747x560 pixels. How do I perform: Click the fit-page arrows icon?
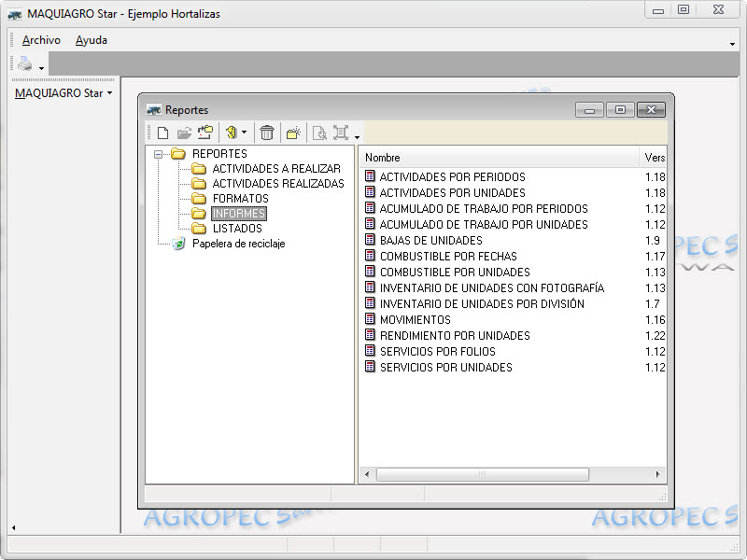pos(341,133)
